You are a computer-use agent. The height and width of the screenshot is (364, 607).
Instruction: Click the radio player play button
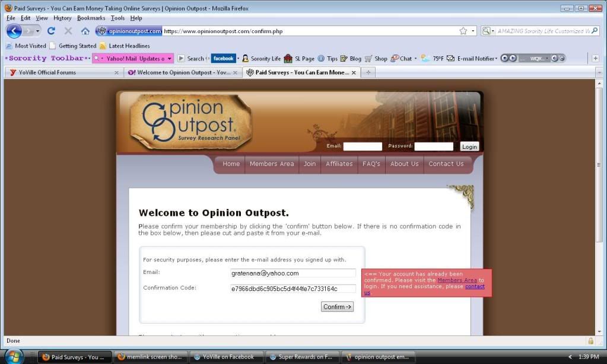click(x=513, y=58)
